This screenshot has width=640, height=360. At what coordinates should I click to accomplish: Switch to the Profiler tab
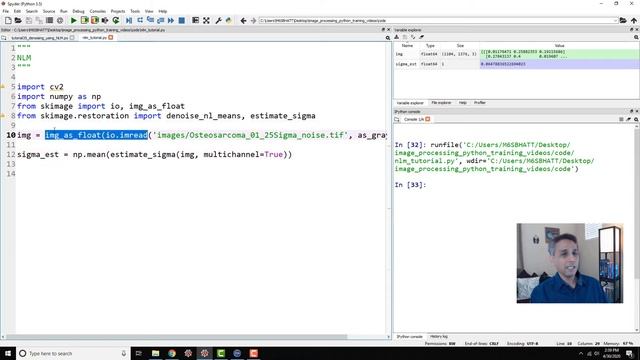[480, 103]
